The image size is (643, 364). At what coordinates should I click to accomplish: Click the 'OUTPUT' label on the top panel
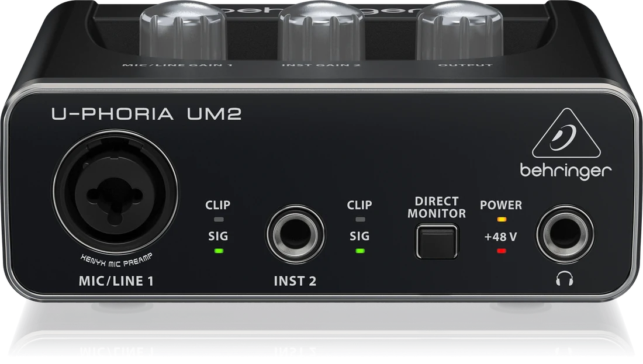(x=465, y=65)
